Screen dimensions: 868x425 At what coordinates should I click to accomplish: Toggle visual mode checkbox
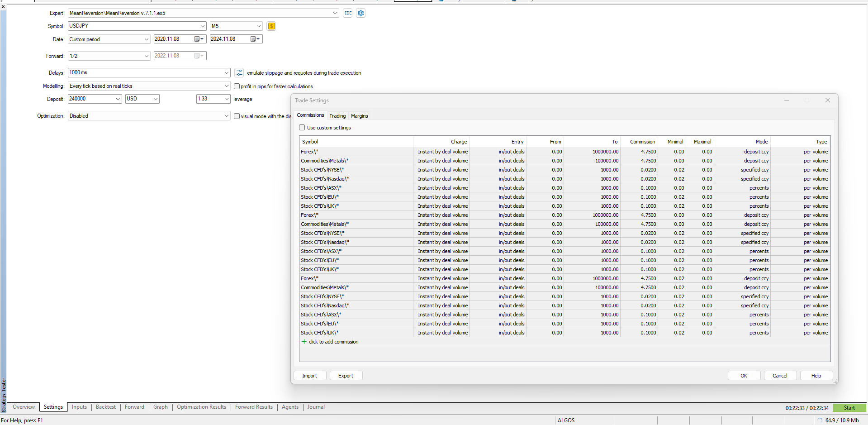237,116
